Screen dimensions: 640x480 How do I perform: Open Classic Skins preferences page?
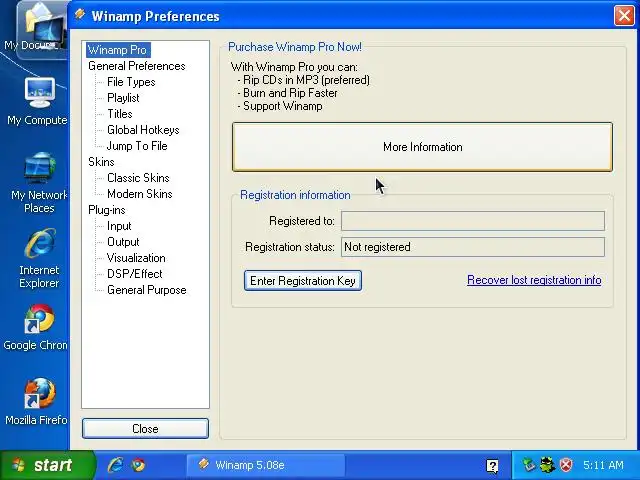138,178
